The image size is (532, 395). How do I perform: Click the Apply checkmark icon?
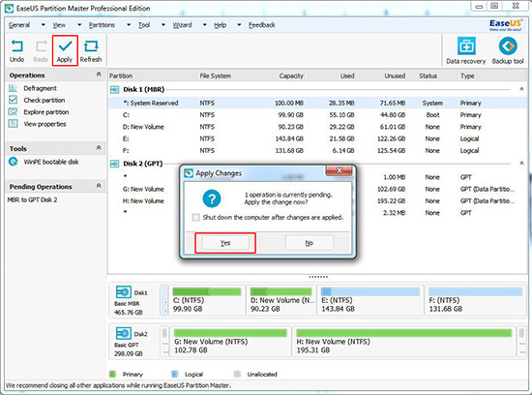coord(65,46)
